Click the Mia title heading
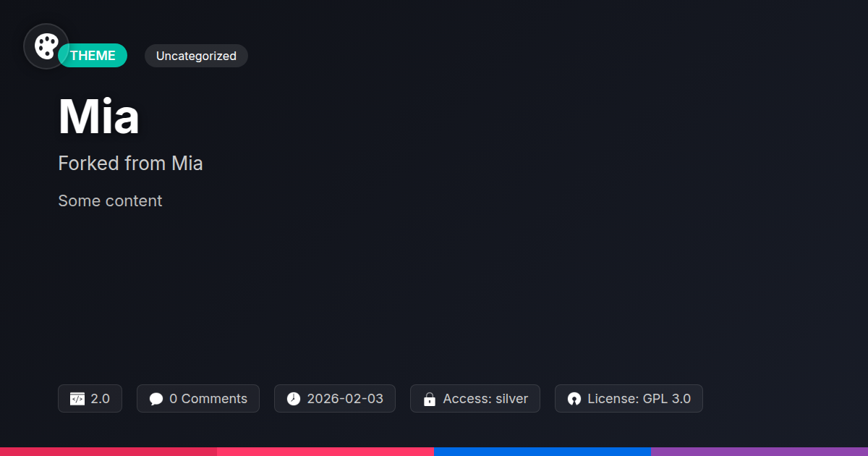 point(98,117)
